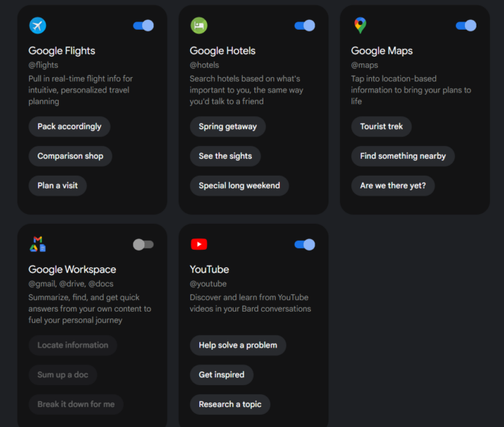Choose the Comparison shop chip
The image size is (504, 427).
pos(70,156)
